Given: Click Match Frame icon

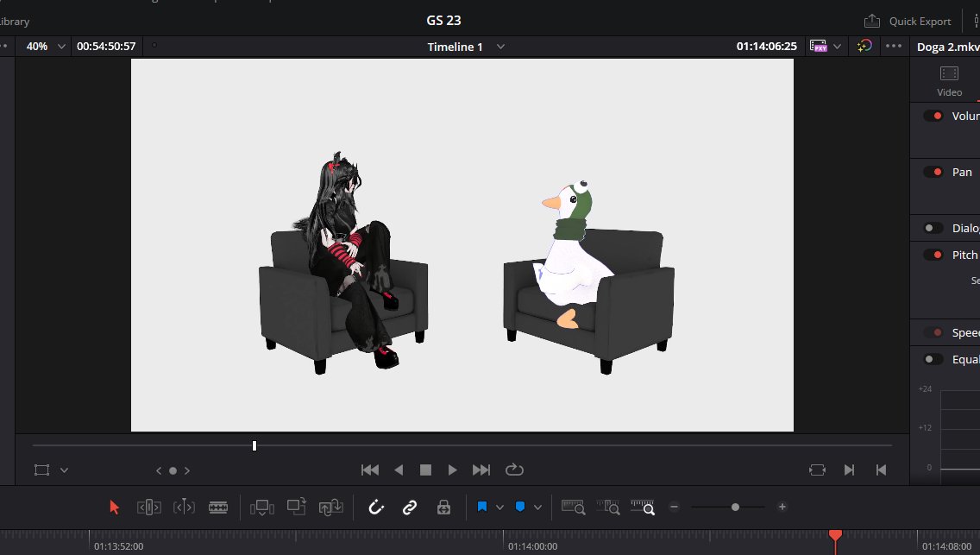Looking at the screenshot, I should 818,470.
